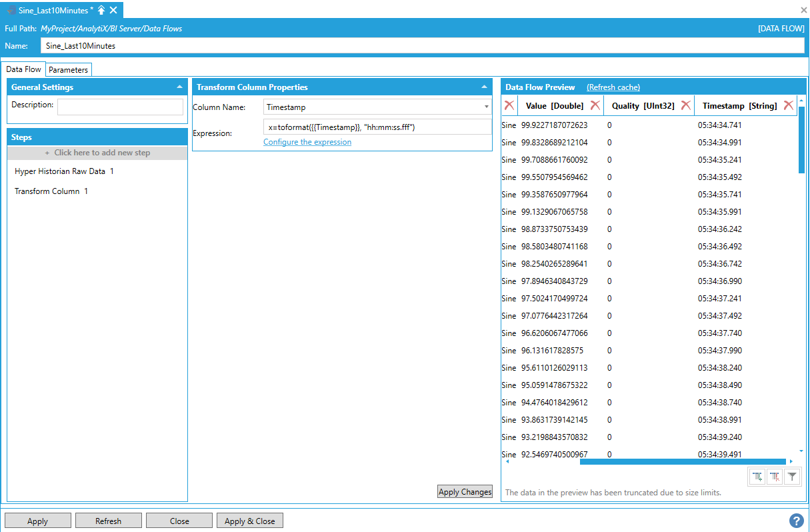Click the add column icon below preview
This screenshot has width=810, height=532.
[x=757, y=477]
